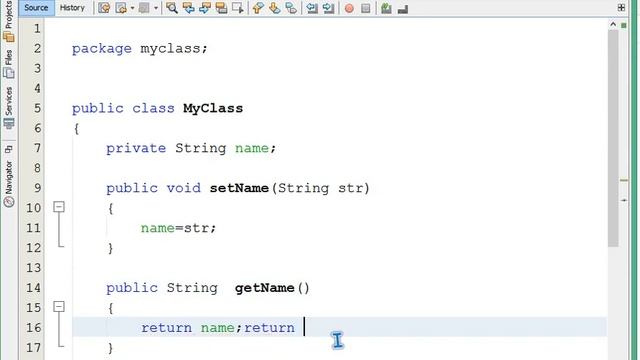This screenshot has width=640, height=360.
Task: Click the second 'return' keyword on line 16
Action: coord(269,328)
